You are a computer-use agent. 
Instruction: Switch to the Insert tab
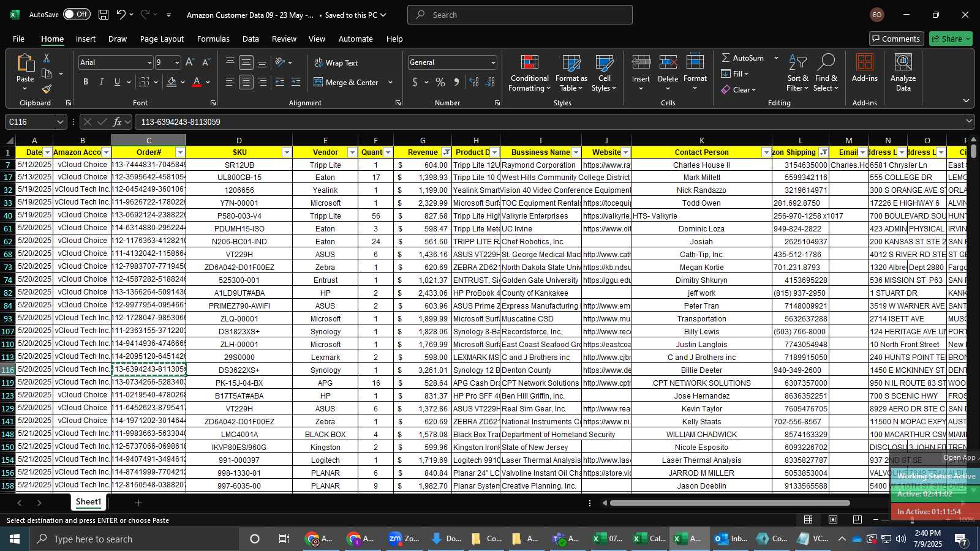[x=86, y=39]
